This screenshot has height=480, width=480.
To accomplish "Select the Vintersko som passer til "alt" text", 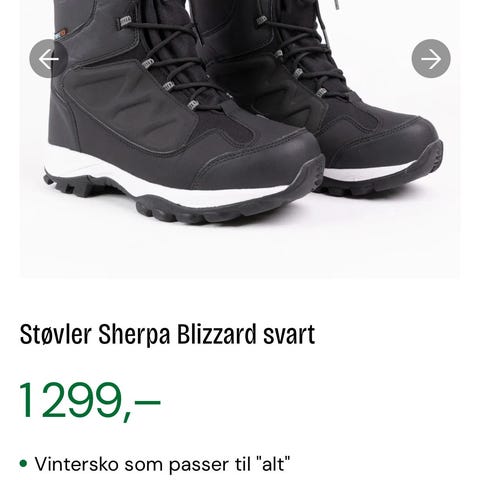I will pos(163,464).
